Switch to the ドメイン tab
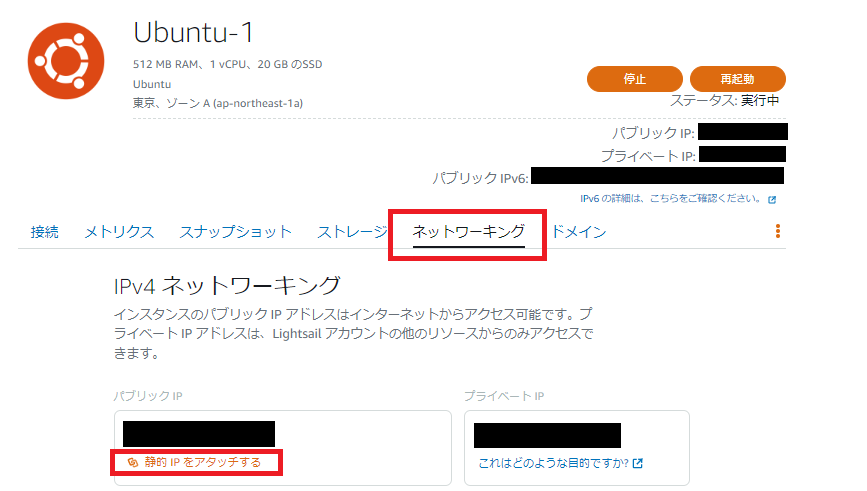 coord(579,232)
